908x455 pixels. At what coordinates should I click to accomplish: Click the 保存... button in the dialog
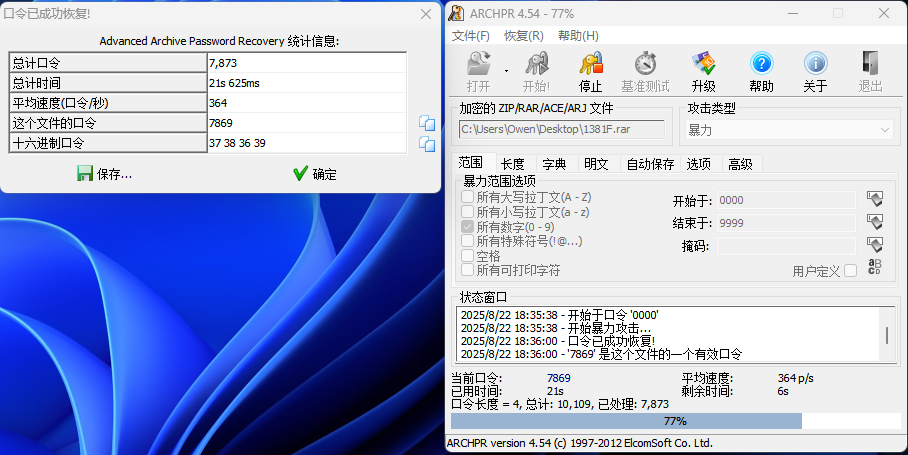(104, 174)
